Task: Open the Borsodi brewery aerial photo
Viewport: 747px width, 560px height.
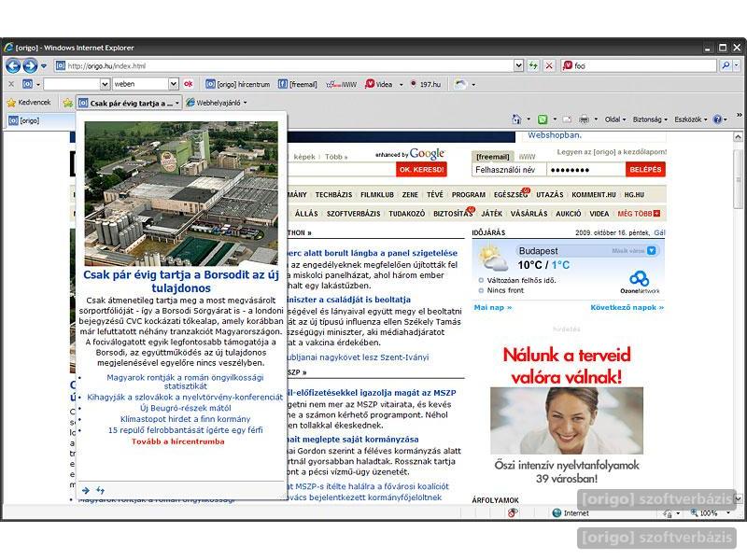Action: (181, 193)
